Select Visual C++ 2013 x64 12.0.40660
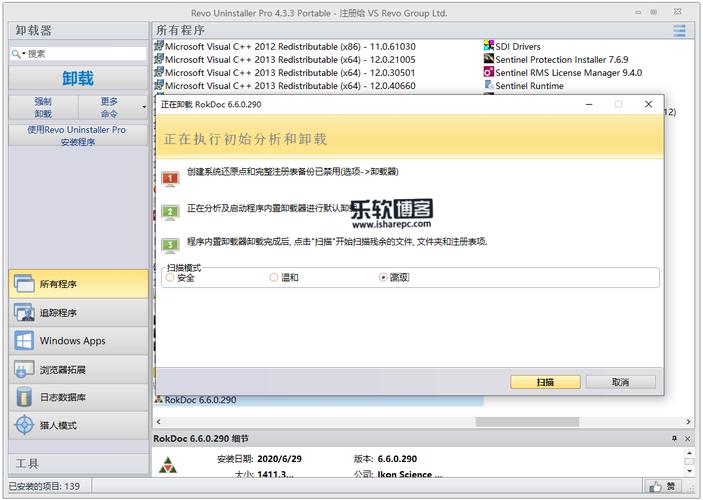 pyautogui.click(x=285, y=86)
